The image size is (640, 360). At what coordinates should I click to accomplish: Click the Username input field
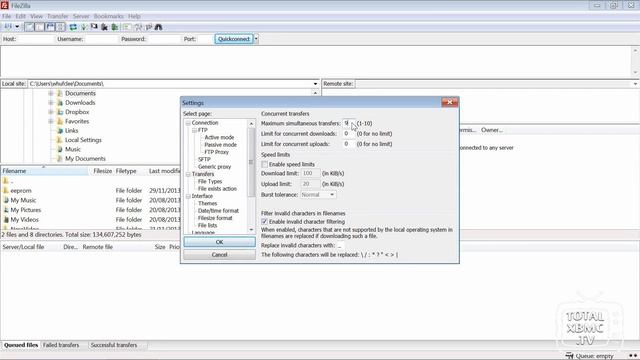(x=101, y=39)
